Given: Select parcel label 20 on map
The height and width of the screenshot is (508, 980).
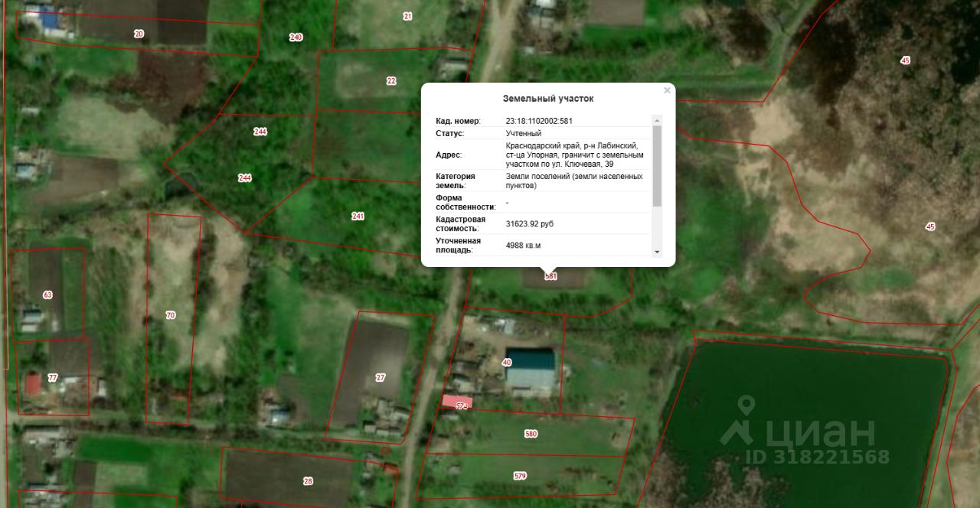Looking at the screenshot, I should 139,34.
